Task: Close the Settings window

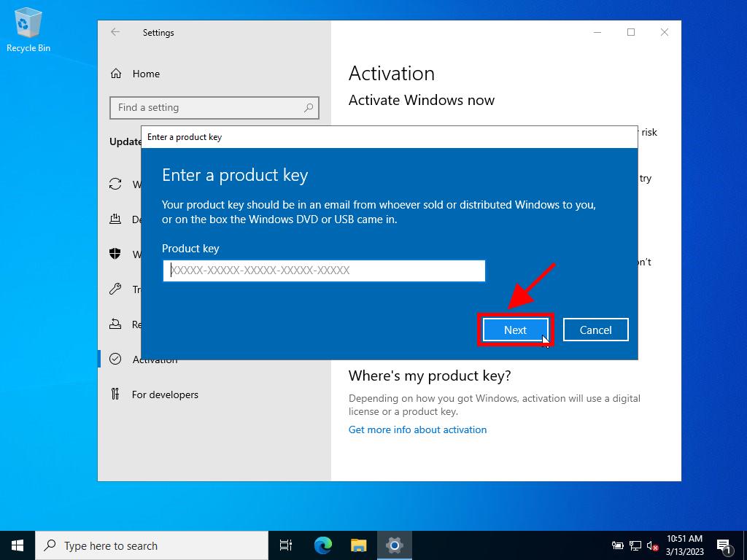Action: tap(664, 32)
